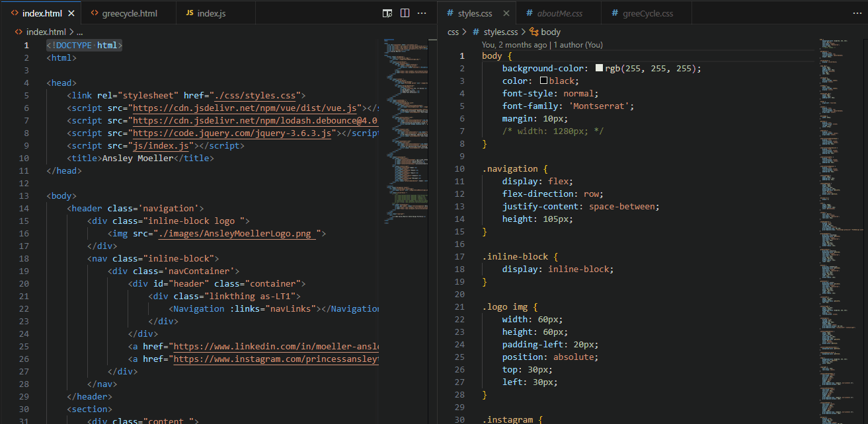The image size is (868, 424).
Task: Split the editor using the Split Editor icon
Action: pyautogui.click(x=405, y=13)
